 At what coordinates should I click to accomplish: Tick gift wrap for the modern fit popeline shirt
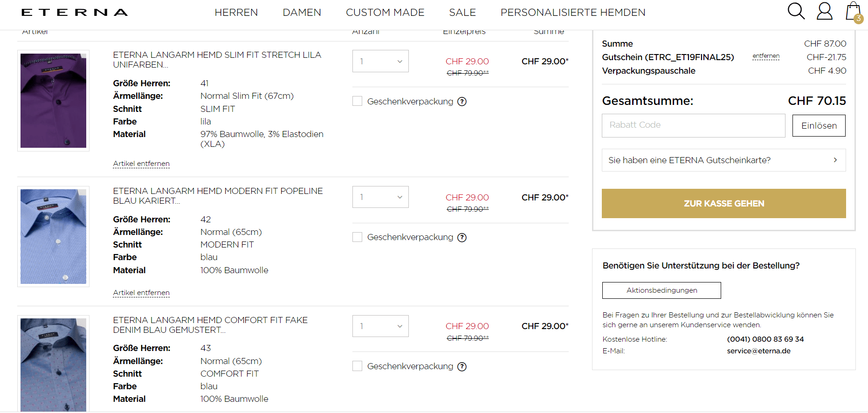coord(358,237)
